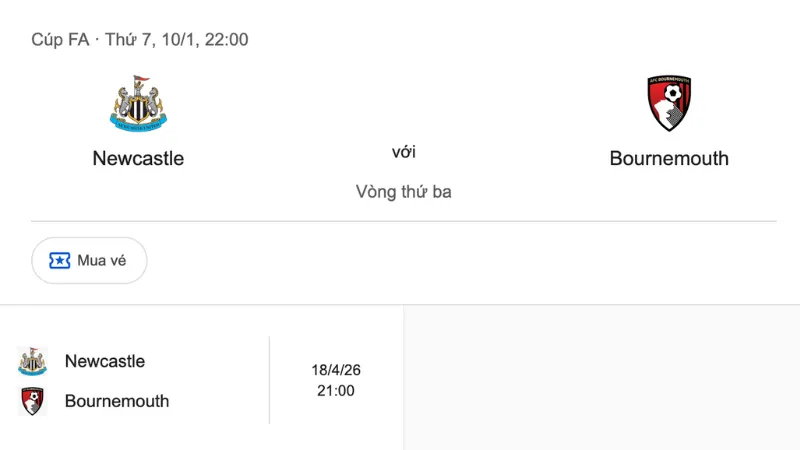This screenshot has height=450, width=800.
Task: Click the small Newcastle crest in match list
Action: pyautogui.click(x=32, y=361)
